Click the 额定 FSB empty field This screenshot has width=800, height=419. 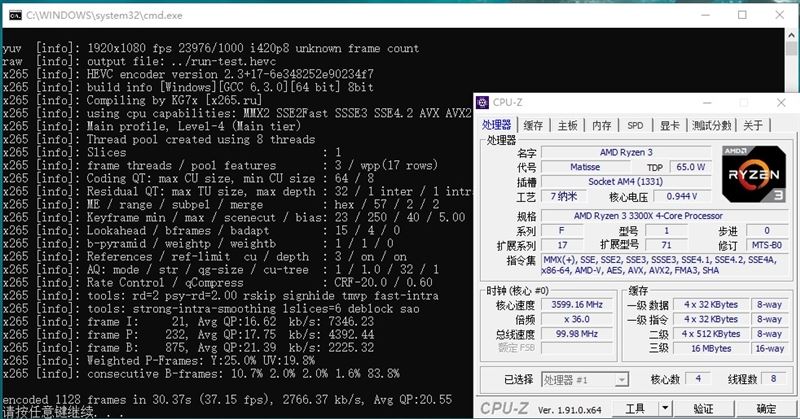click(x=577, y=348)
